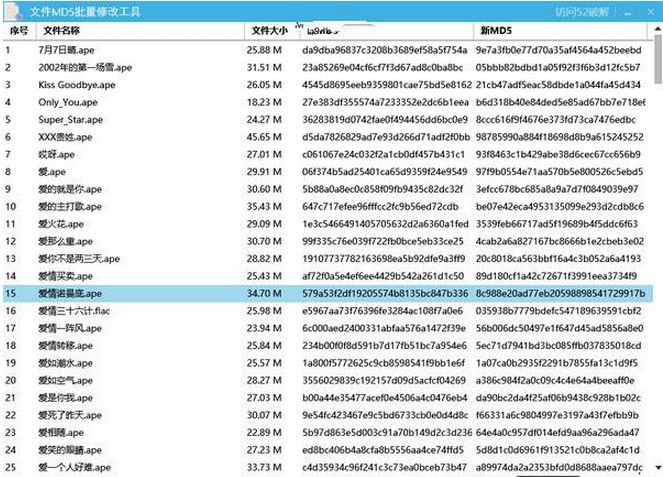This screenshot has width=663, height=477.
Task: Select the file 爱情三十六计.flac
Action: click(x=74, y=311)
